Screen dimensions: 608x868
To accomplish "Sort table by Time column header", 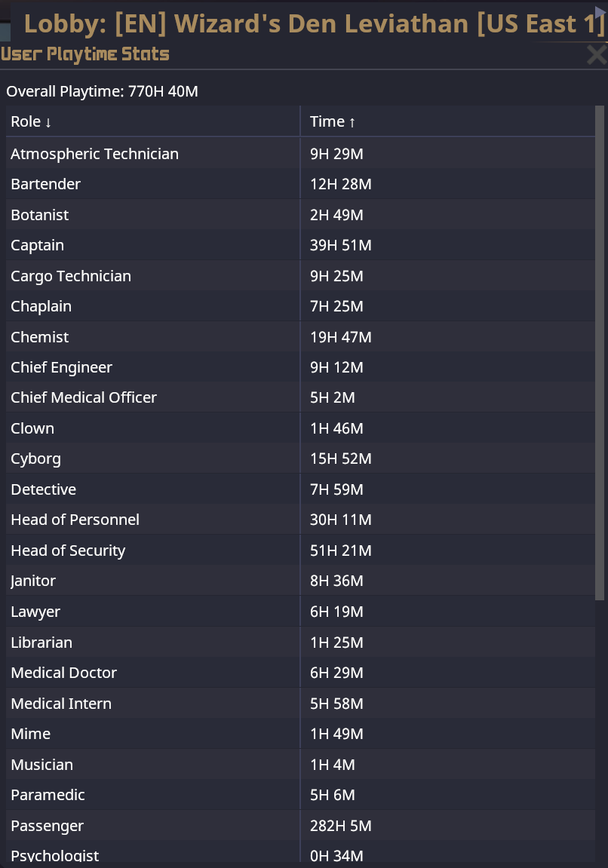I will click(333, 121).
